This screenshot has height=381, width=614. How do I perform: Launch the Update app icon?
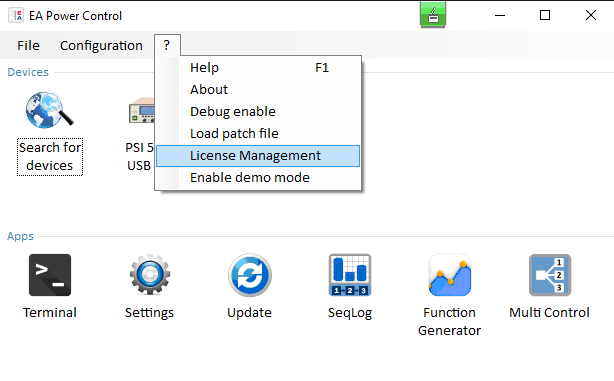tap(250, 275)
